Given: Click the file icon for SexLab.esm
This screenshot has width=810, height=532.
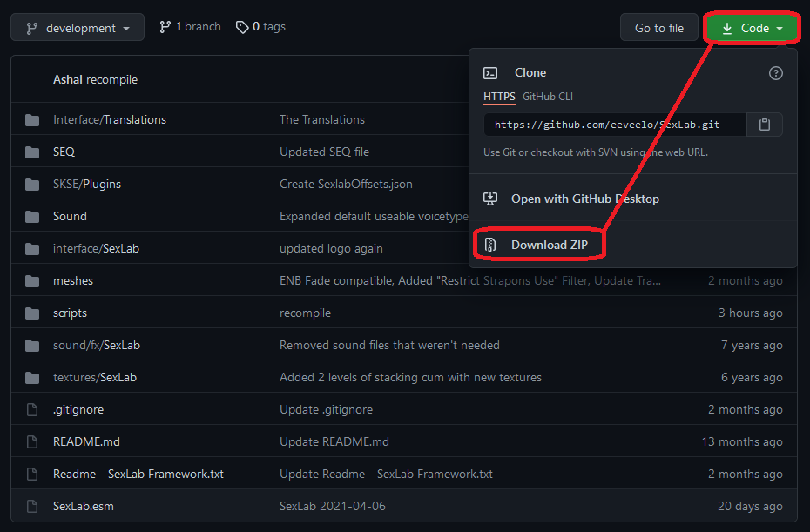Looking at the screenshot, I should [32, 506].
